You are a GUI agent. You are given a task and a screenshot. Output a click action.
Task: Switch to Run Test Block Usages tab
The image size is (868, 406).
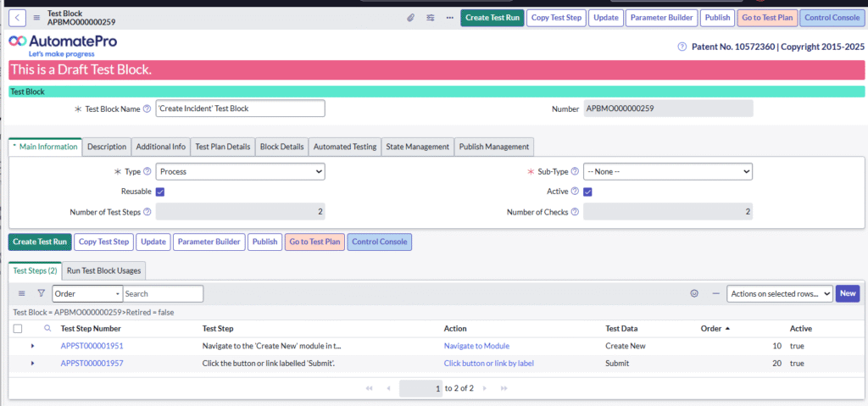104,270
